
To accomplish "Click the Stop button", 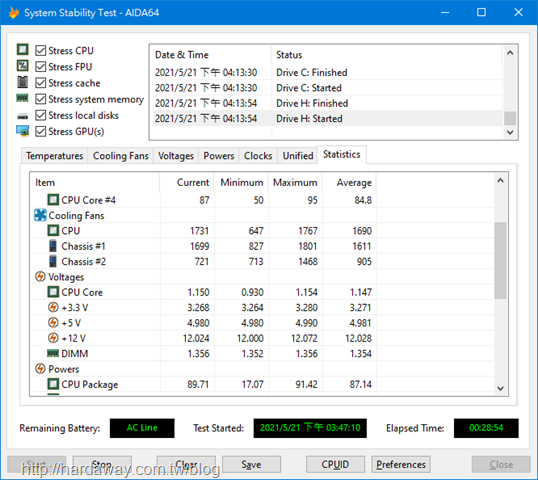I will tap(102, 464).
